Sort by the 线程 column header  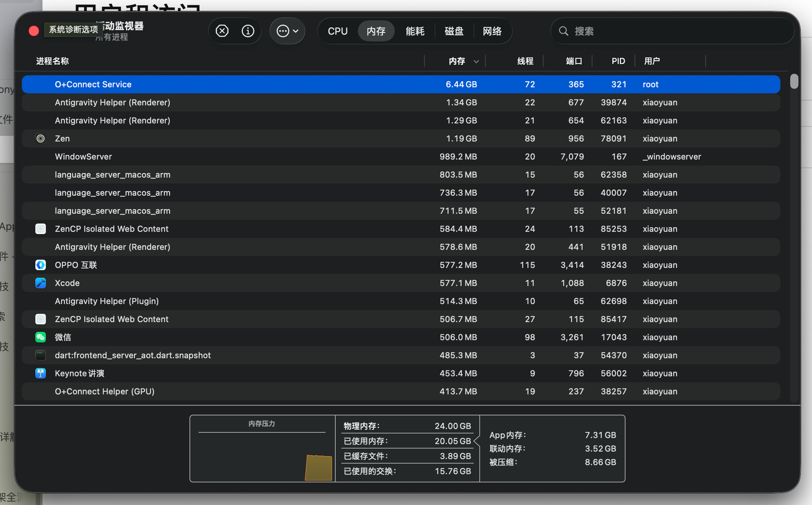[x=525, y=61]
